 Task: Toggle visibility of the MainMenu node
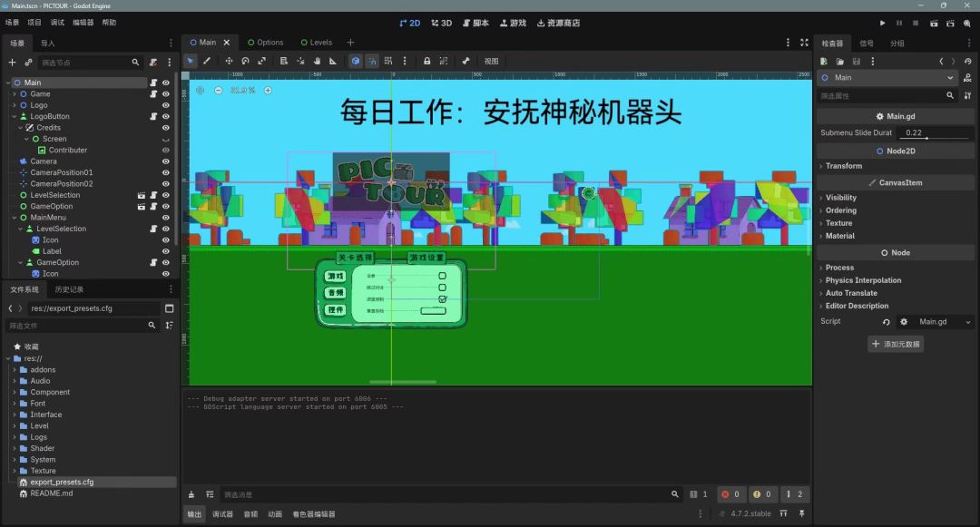[x=166, y=218]
